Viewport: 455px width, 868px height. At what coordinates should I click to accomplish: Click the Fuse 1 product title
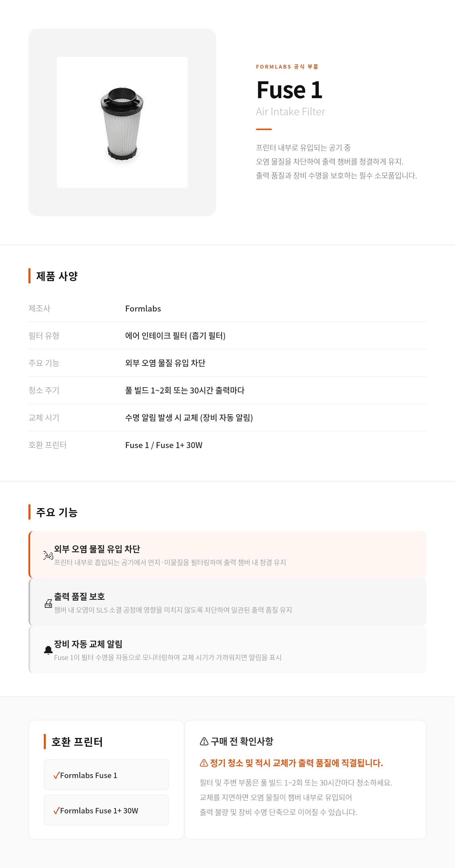(x=289, y=90)
